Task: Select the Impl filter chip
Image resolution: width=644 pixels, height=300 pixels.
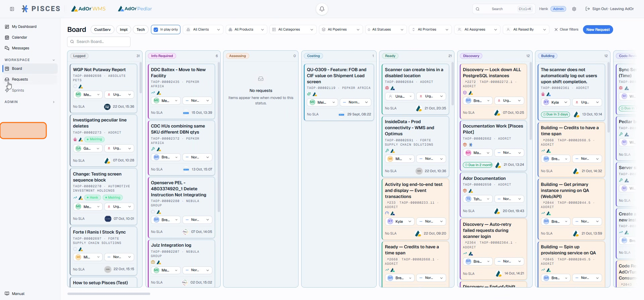Action: [x=124, y=30]
